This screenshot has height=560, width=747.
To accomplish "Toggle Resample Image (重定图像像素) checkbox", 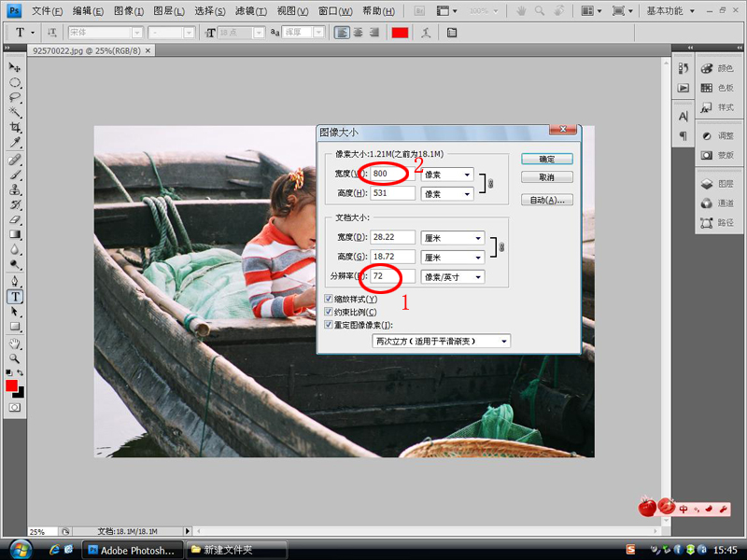I will click(x=327, y=325).
